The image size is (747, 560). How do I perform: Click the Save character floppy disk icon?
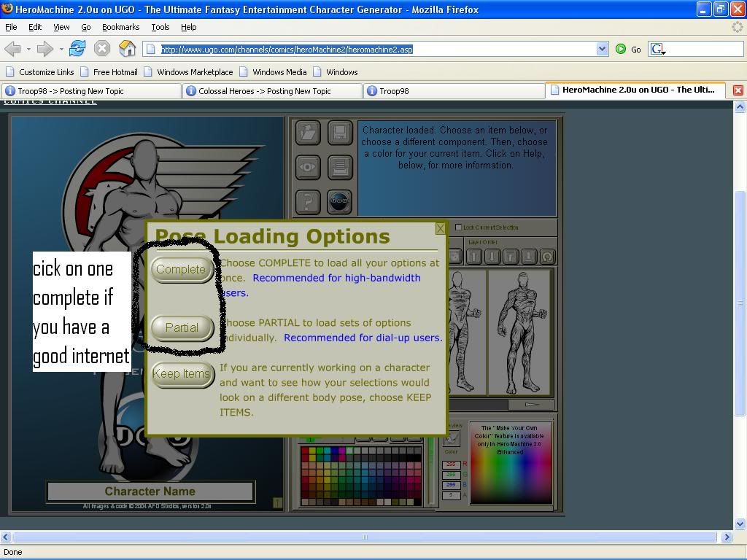[x=340, y=133]
